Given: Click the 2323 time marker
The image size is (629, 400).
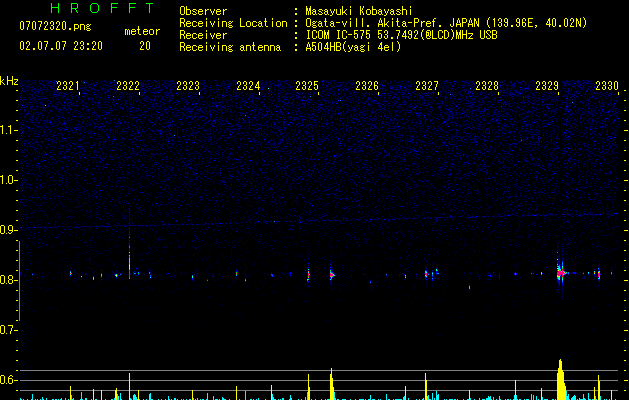Looking at the screenshot, I should pos(188,86).
